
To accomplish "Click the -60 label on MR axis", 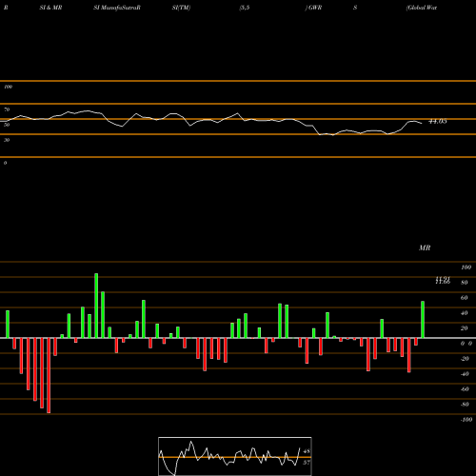I will pos(465,389).
